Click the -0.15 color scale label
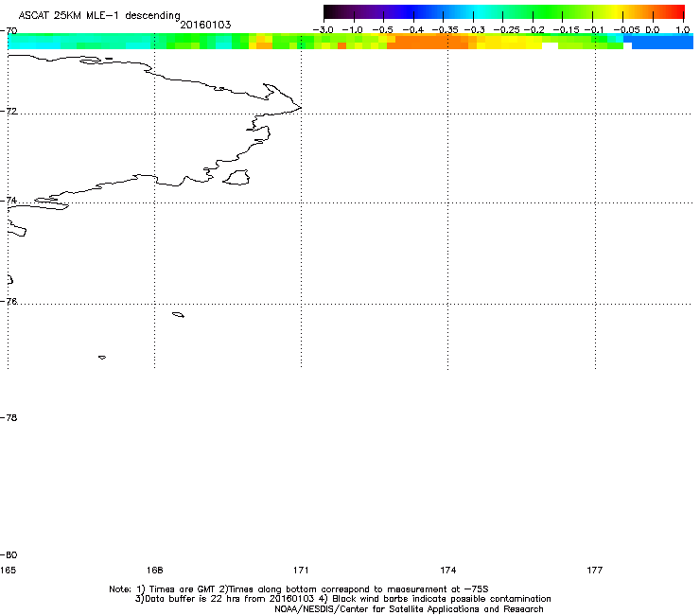The width and height of the screenshot is (700, 615). (566, 30)
